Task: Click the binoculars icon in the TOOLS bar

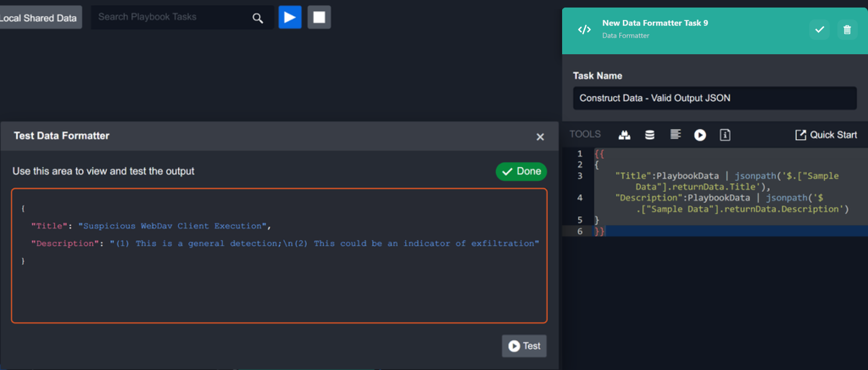Action: (624, 135)
